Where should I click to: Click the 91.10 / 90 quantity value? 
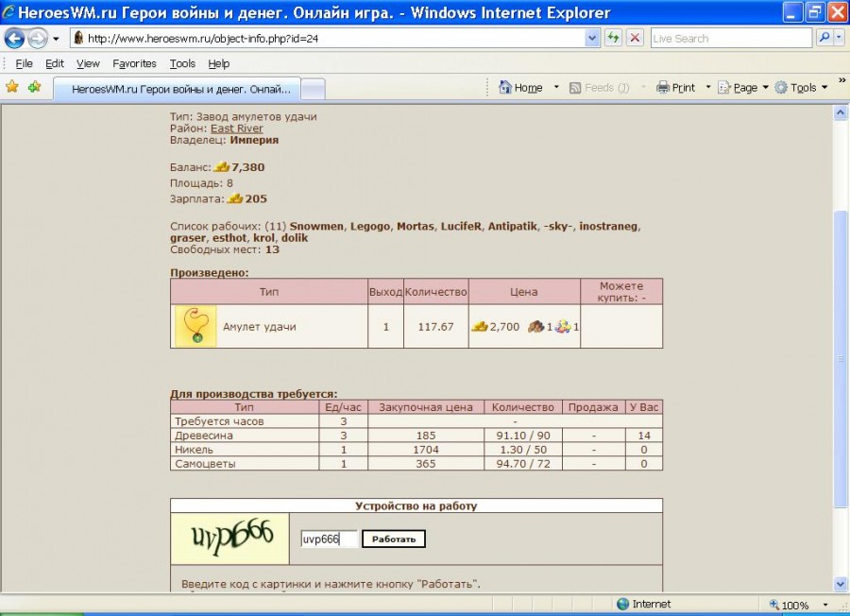pyautogui.click(x=523, y=436)
